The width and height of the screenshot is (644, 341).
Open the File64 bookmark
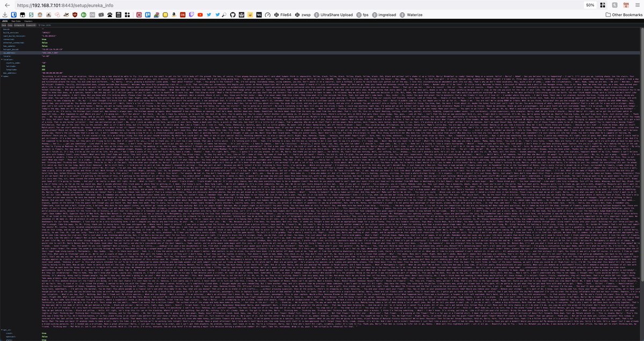coord(283,15)
